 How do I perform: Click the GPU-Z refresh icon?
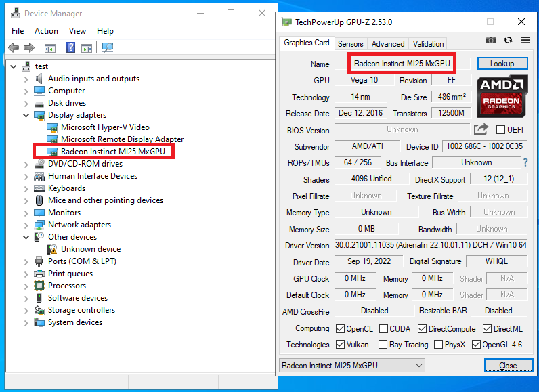coord(509,40)
